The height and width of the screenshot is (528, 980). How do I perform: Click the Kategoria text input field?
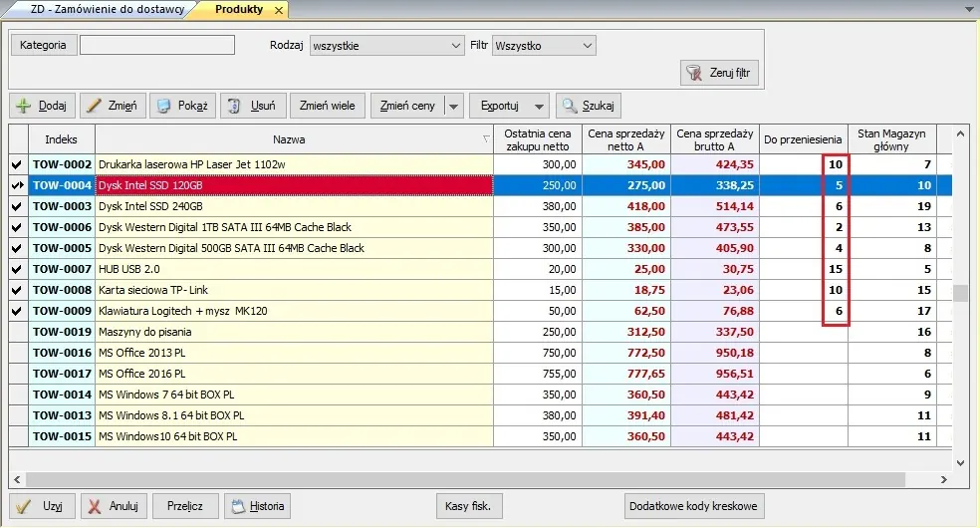157,45
